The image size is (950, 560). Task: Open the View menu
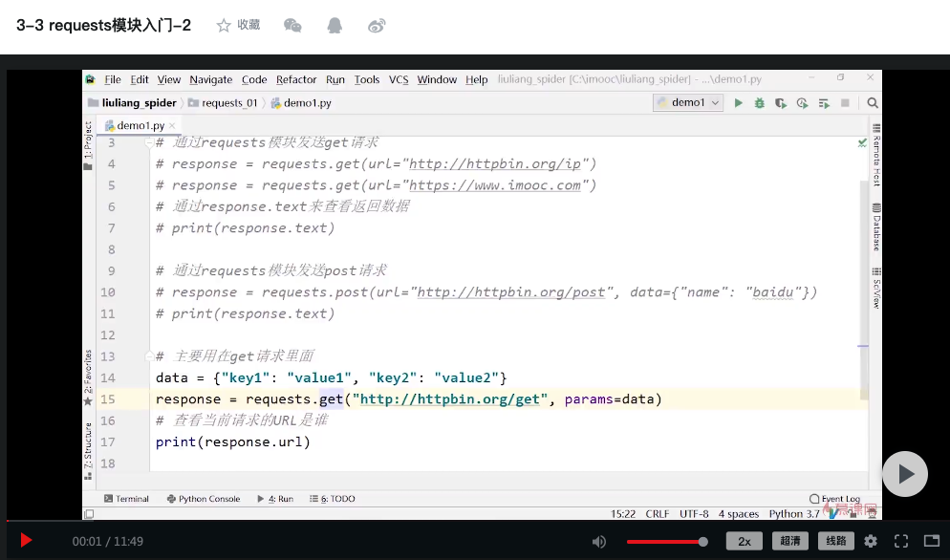169,79
